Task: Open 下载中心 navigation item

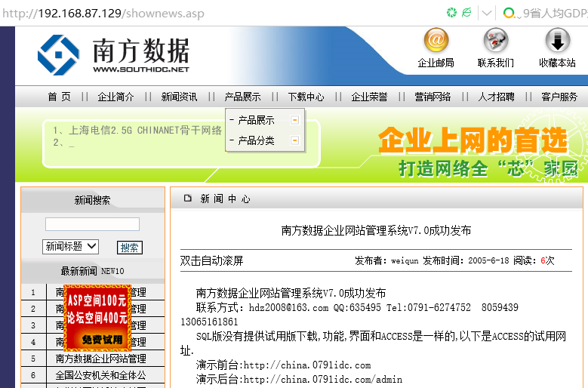Action: [306, 97]
